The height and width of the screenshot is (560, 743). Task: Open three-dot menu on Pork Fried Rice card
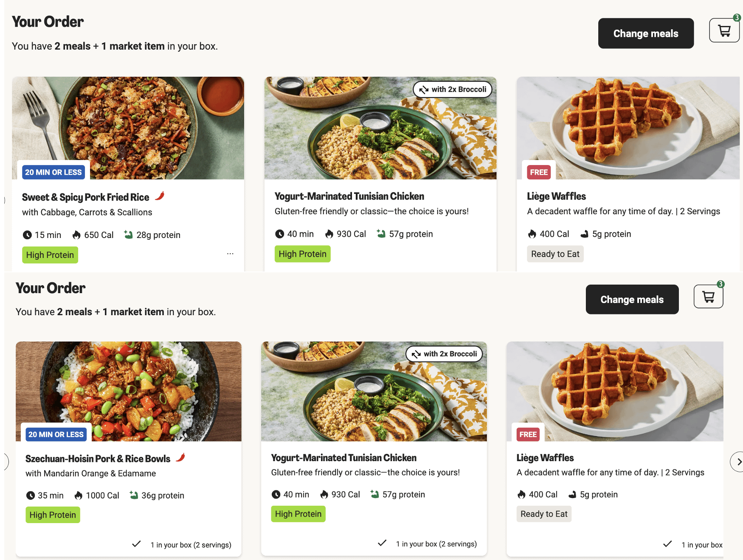pyautogui.click(x=230, y=254)
